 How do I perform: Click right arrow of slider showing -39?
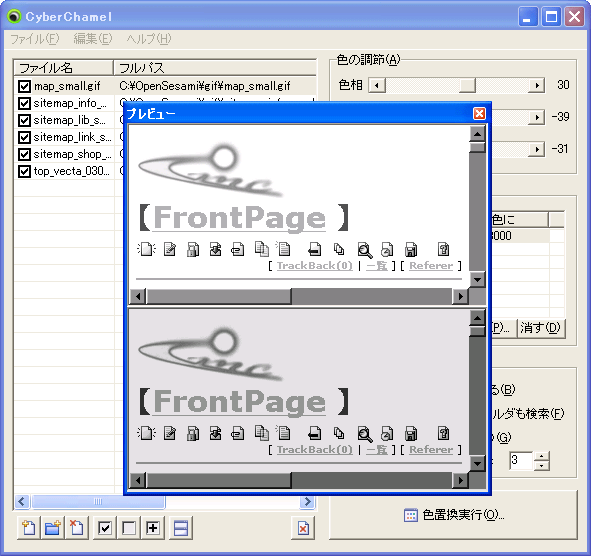coord(536,117)
